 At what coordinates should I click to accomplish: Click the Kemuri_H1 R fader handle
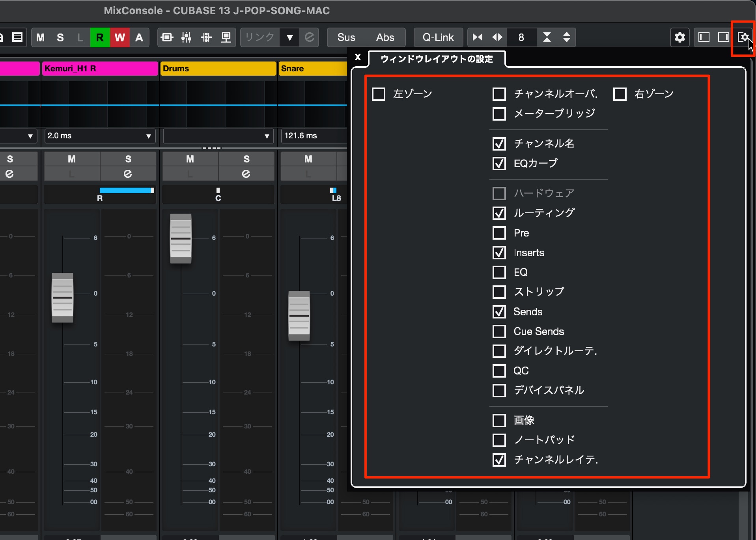coord(63,298)
